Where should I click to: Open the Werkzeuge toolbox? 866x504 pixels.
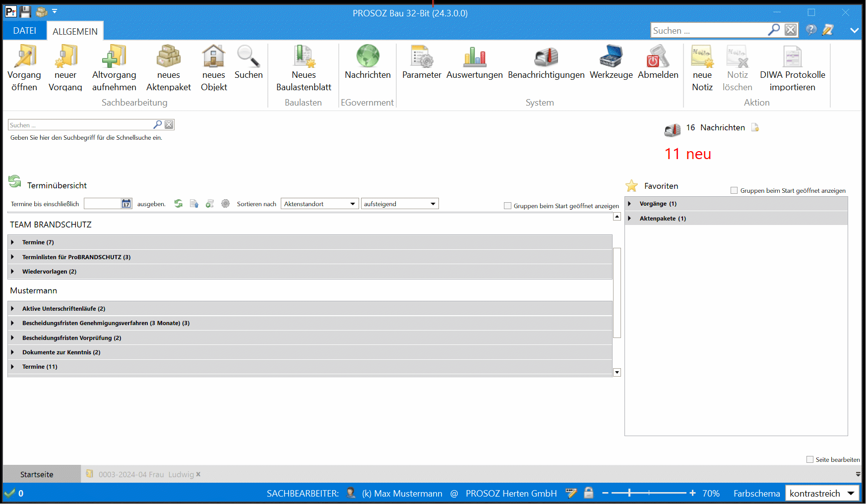(x=611, y=62)
